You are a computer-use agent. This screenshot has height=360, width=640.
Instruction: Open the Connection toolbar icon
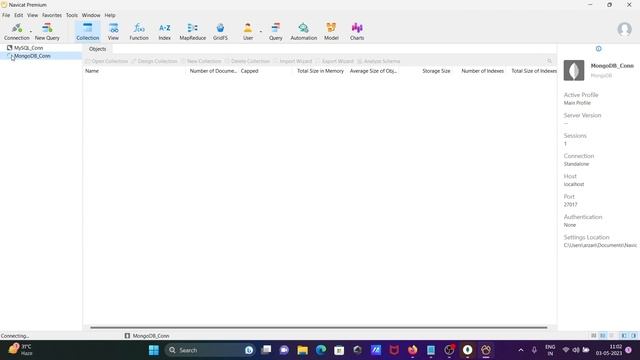click(x=16, y=31)
